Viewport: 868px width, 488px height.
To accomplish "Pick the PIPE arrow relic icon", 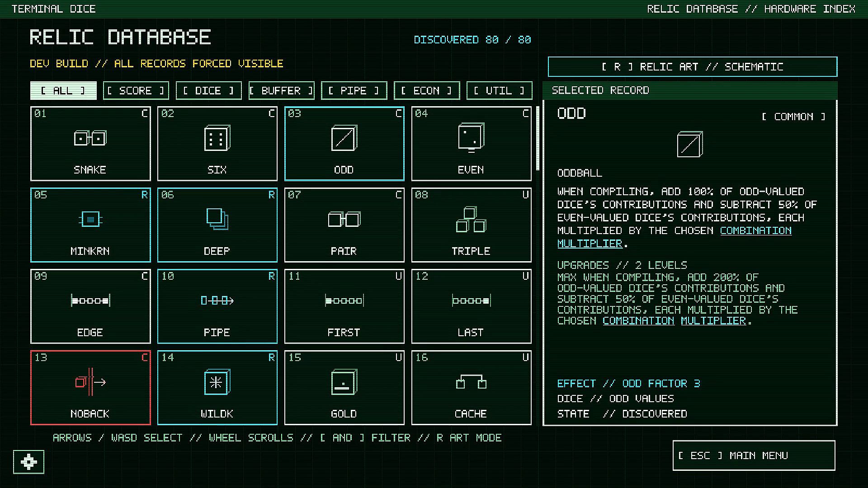I will [217, 300].
